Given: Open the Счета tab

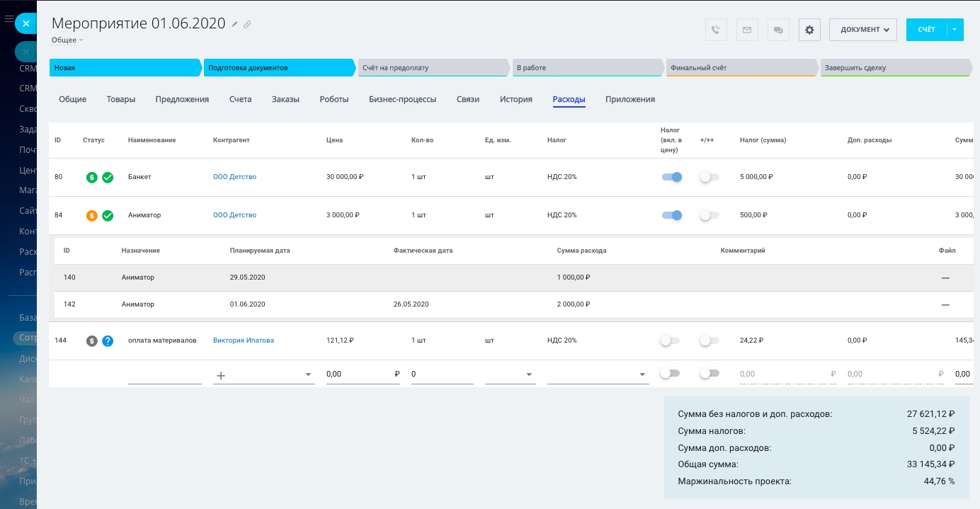Looking at the screenshot, I should pos(241,99).
